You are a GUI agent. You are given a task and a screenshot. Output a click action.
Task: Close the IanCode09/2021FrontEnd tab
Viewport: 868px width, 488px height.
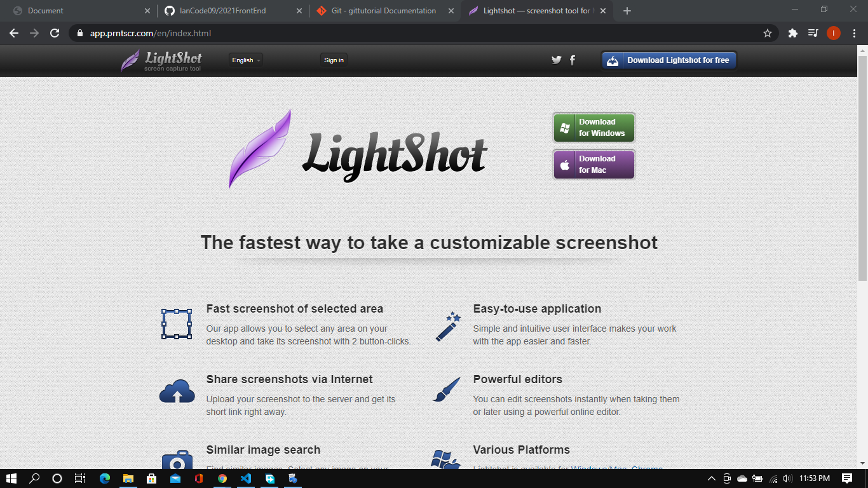pos(299,11)
